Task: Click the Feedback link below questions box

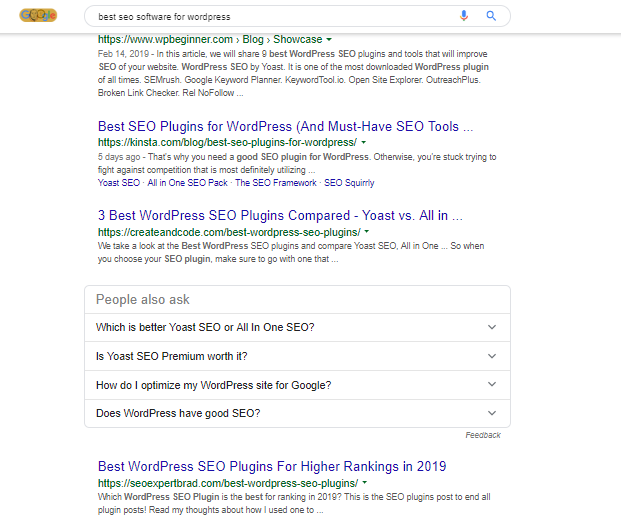Action: (483, 435)
